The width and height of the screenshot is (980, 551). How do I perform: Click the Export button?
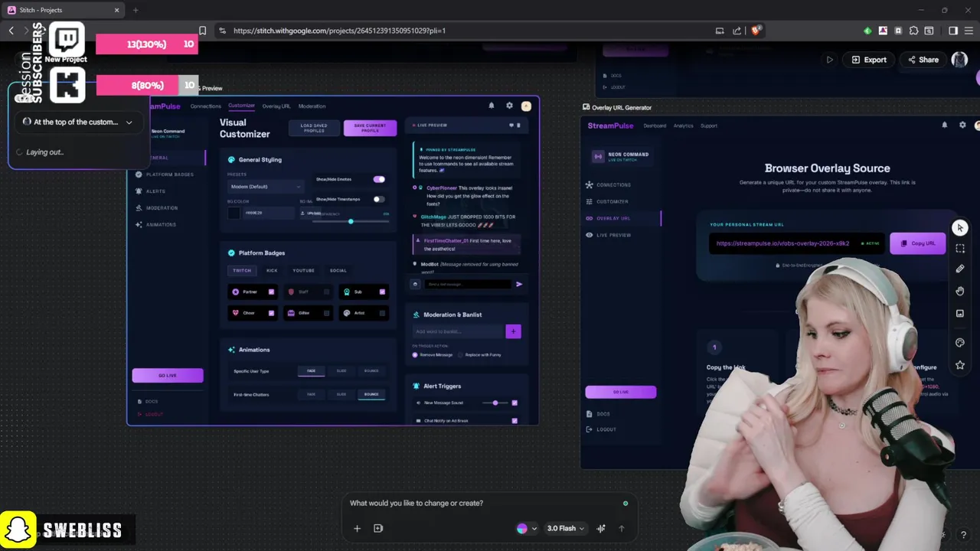tap(868, 60)
